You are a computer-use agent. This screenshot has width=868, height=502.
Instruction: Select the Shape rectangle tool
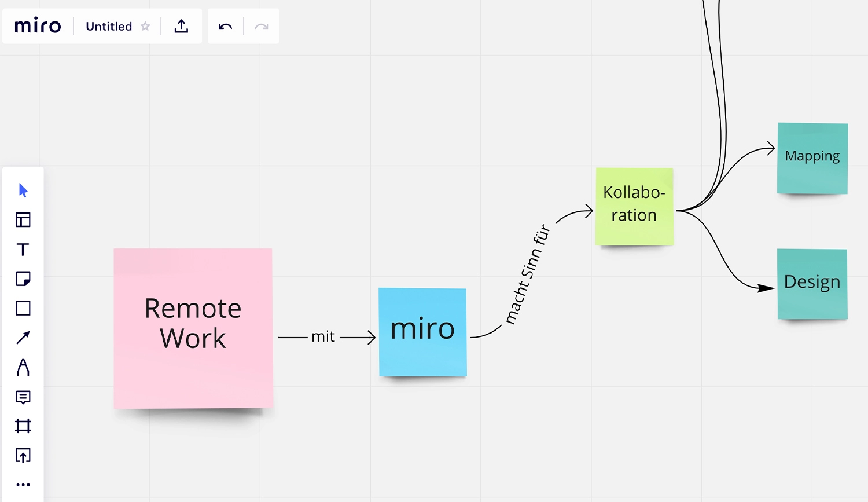(x=23, y=308)
